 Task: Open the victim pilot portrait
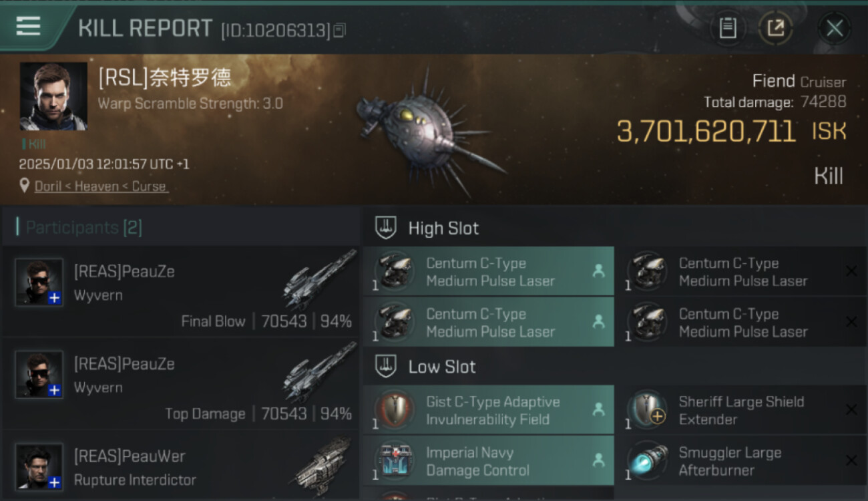[53, 96]
